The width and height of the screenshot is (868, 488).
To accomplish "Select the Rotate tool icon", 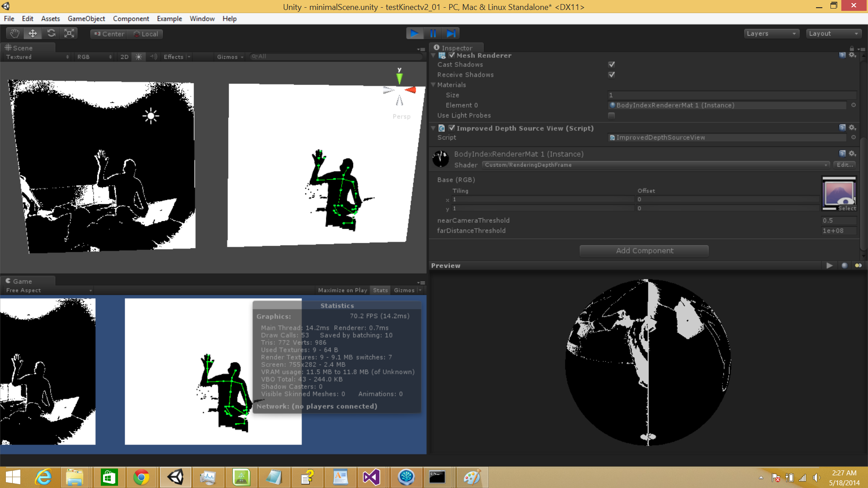I will click(x=51, y=33).
